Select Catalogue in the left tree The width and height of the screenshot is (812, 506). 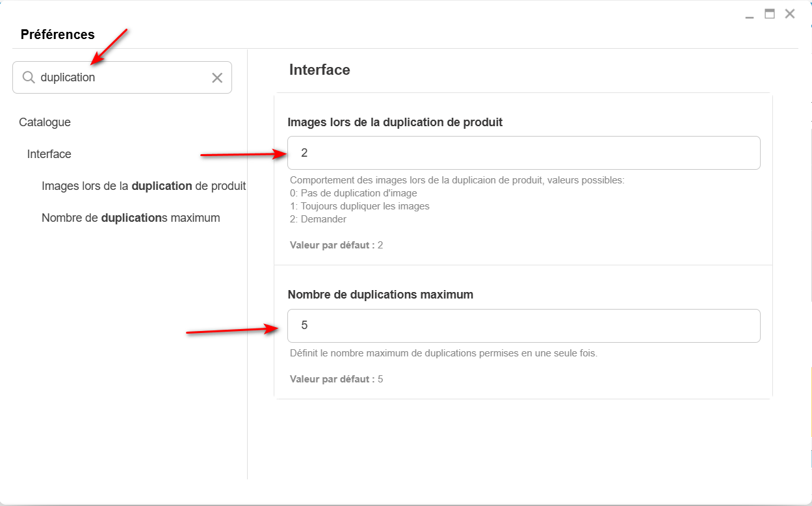pos(45,122)
